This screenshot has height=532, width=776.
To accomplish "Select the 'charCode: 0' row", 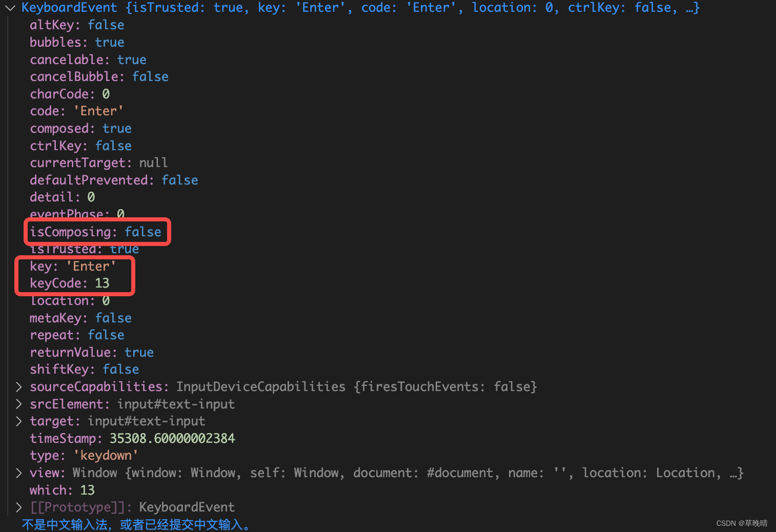I will [x=70, y=94].
